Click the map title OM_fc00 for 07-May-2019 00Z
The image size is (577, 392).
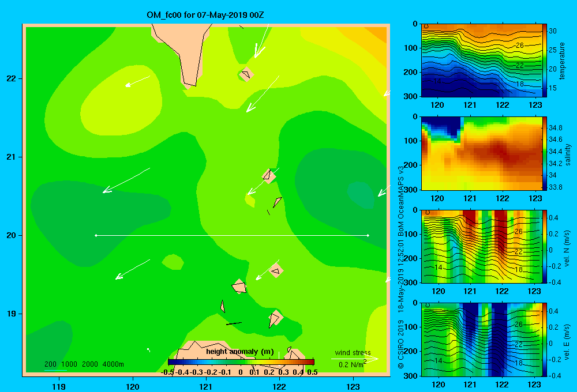pyautogui.click(x=205, y=15)
